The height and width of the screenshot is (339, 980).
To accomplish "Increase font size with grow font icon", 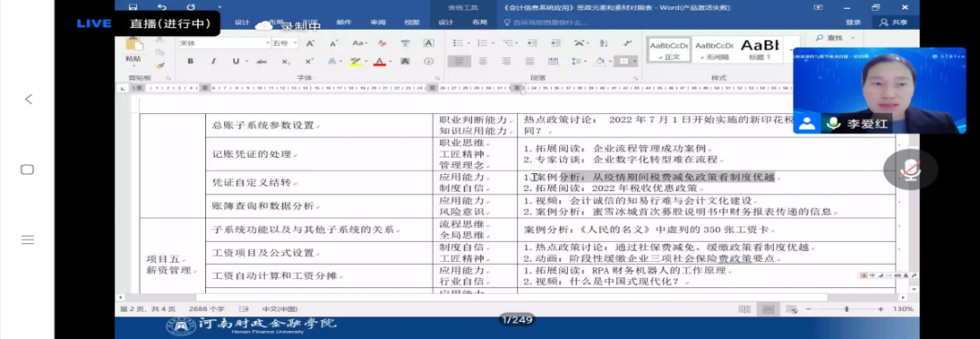I will [310, 44].
